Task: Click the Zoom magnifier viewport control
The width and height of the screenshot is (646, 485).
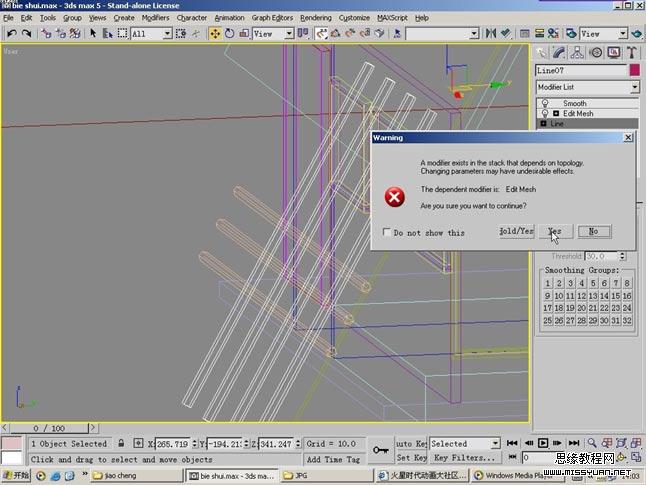Action: point(592,443)
